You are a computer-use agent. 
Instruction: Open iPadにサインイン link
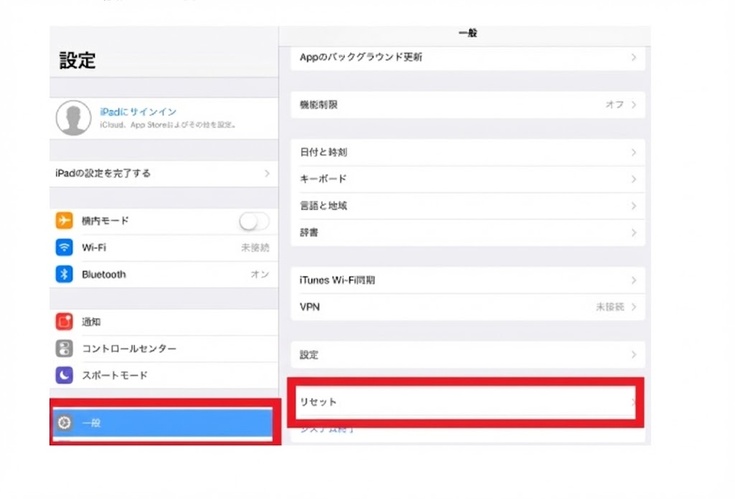pos(138,112)
